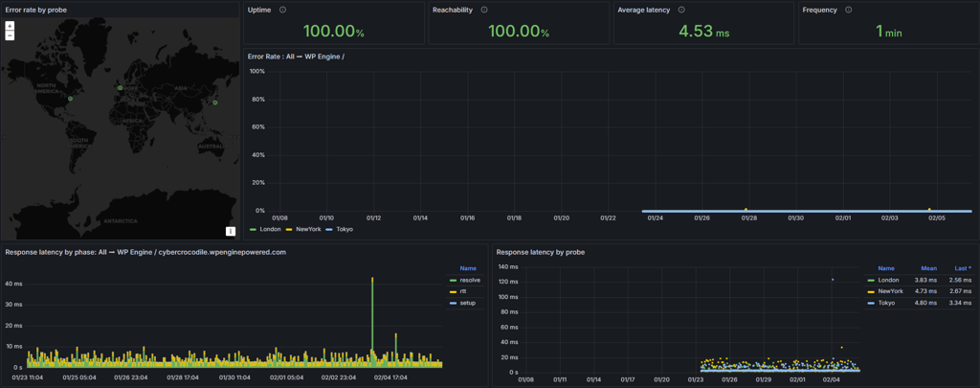Select the Japan probe marker on map
Image resolution: width=980 pixels, height=388 pixels.
click(x=215, y=103)
